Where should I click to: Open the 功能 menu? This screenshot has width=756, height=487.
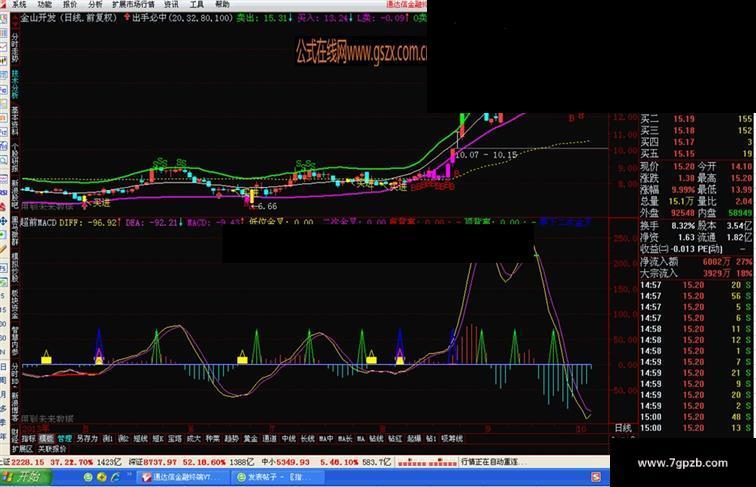(x=44, y=4)
